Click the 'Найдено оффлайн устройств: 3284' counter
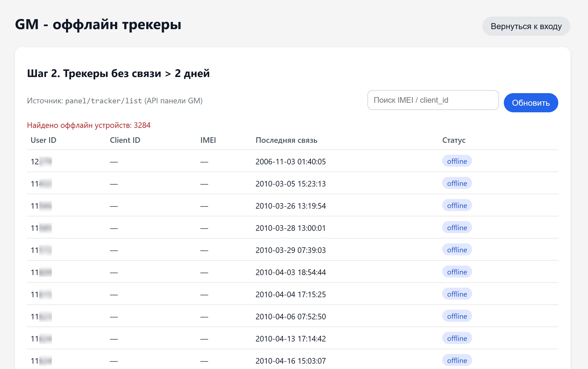Screen dimensions: 588x369 (89, 125)
